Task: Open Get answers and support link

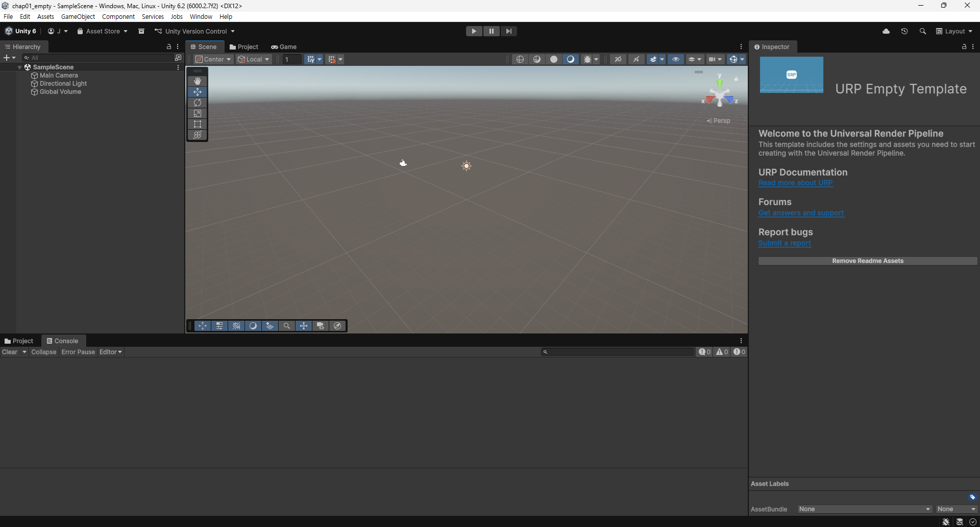Action: pyautogui.click(x=801, y=213)
